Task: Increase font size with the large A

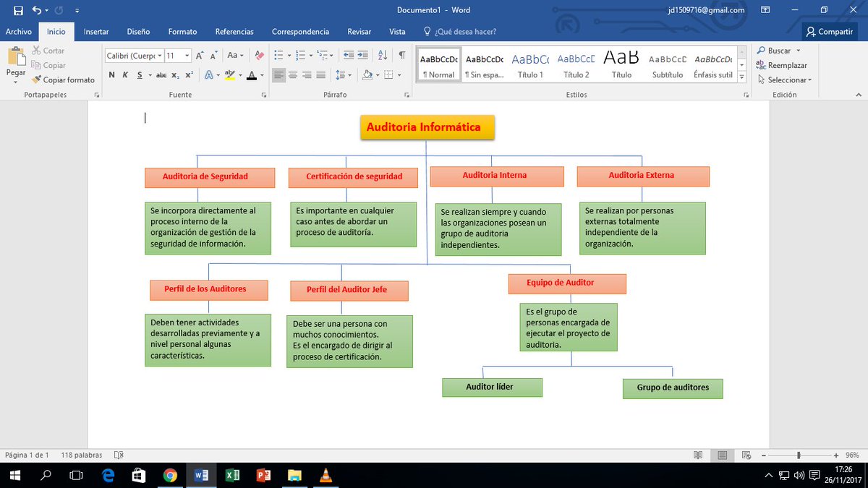Action: click(200, 55)
